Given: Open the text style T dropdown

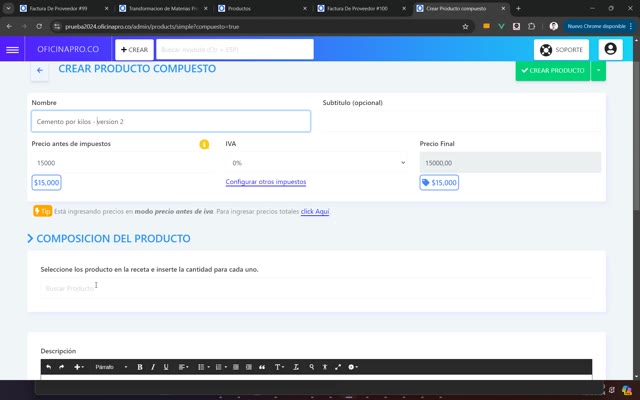Looking at the screenshot, I should click(279, 367).
